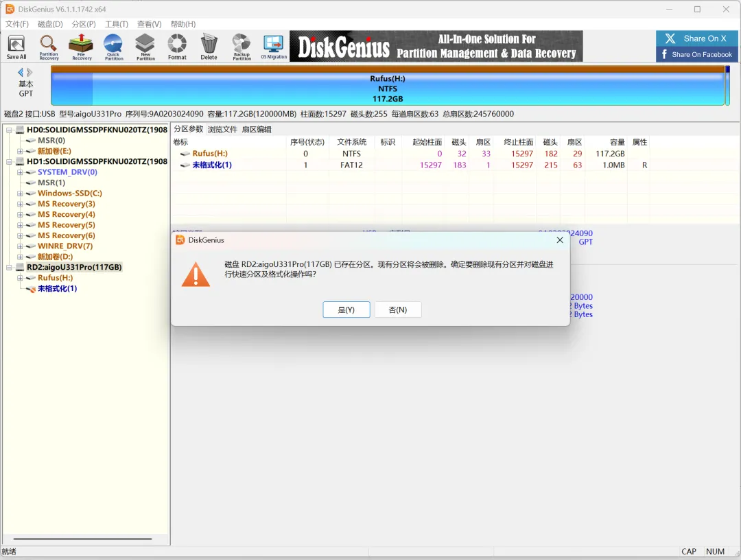Go to next disk with right arrow
The image size is (741, 560).
pyautogui.click(x=30, y=72)
